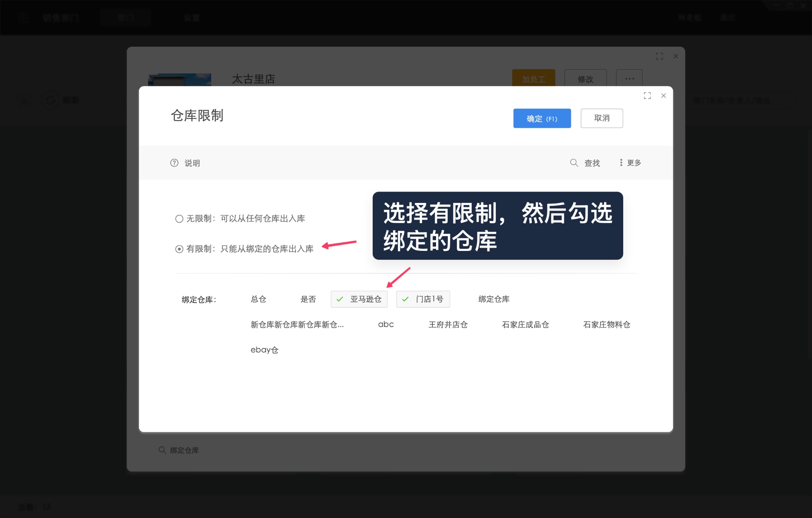Click the green checkmark on 亚马逊仓
Image resolution: width=812 pixels, height=518 pixels.
point(339,299)
